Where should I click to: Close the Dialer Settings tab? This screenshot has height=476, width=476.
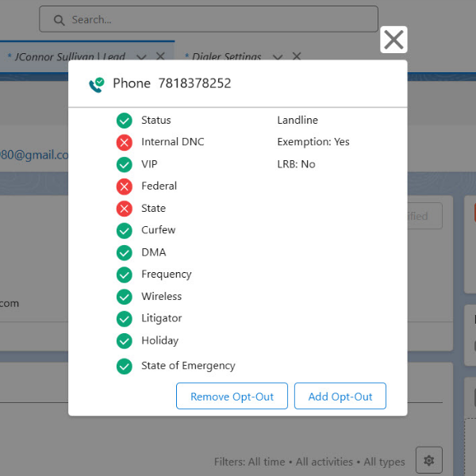click(297, 56)
